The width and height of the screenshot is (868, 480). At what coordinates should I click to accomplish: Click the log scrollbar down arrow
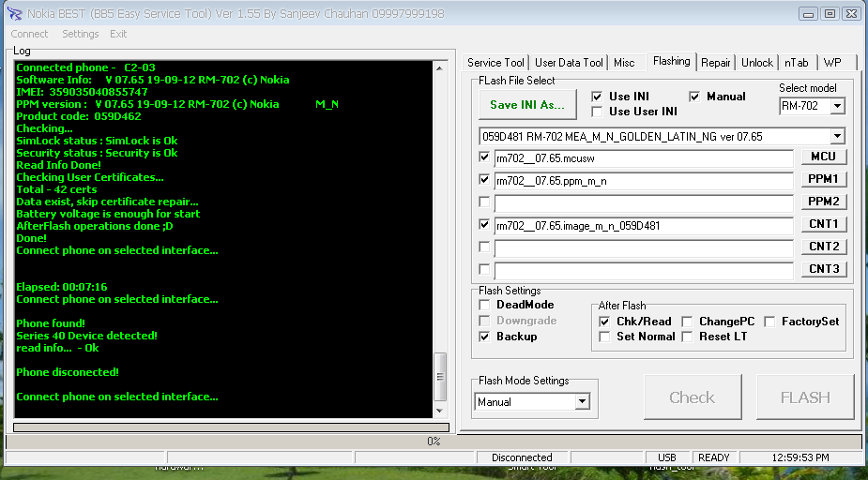coord(440,410)
